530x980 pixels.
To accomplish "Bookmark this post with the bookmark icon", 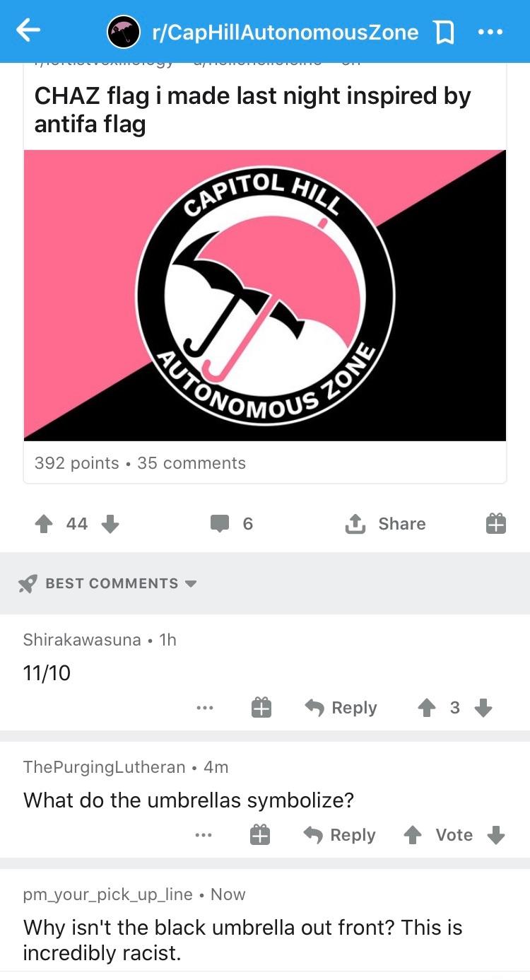I will (442, 32).
